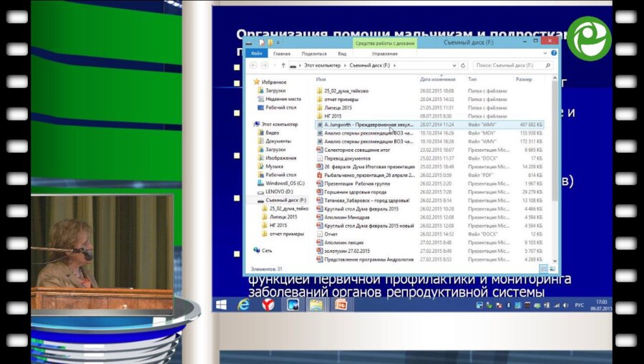
Task: Select the A. Jungwirth WMV video file
Action: pyautogui.click(x=429, y=125)
